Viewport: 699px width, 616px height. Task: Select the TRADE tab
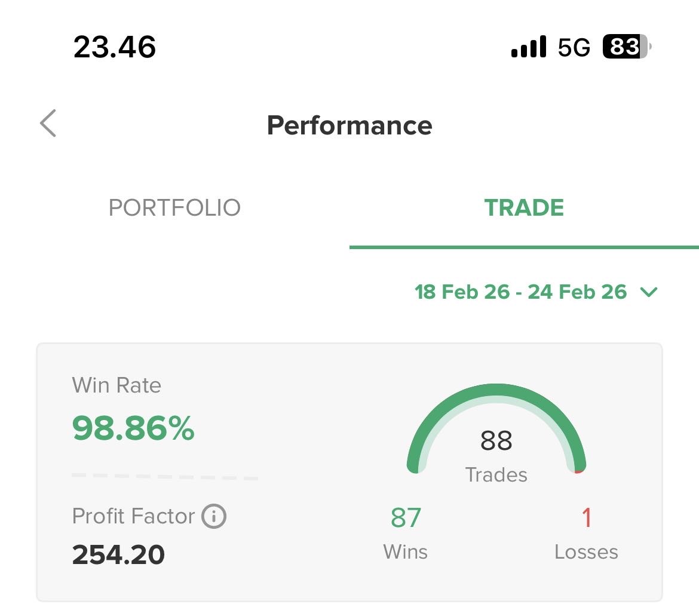click(x=524, y=208)
